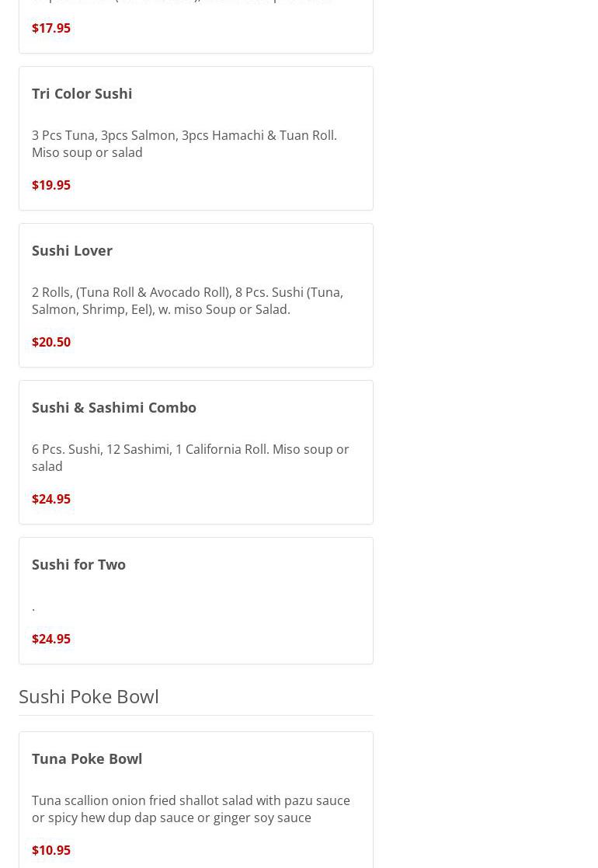Click the Sushi Poke Bowl section heading

pos(89,696)
